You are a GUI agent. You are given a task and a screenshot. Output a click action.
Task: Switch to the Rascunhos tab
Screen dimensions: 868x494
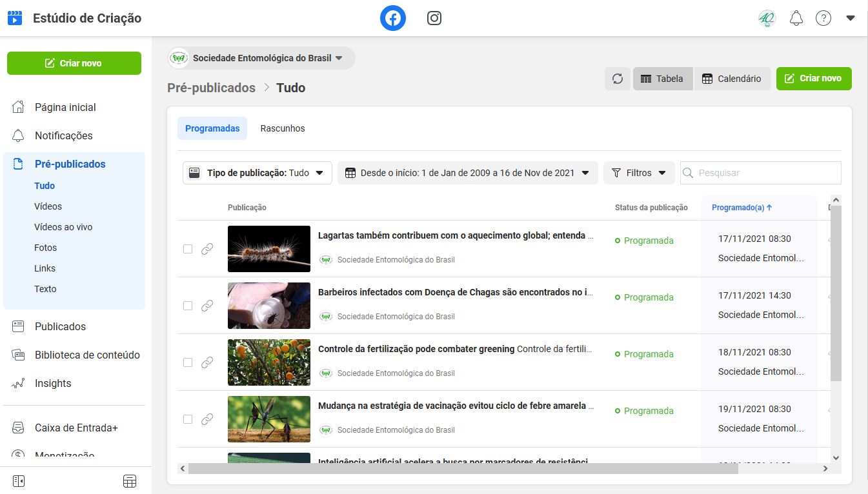pos(283,128)
